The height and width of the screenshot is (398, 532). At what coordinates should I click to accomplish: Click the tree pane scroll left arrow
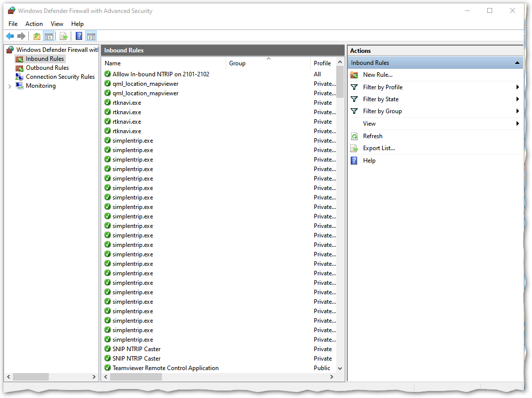[9, 377]
